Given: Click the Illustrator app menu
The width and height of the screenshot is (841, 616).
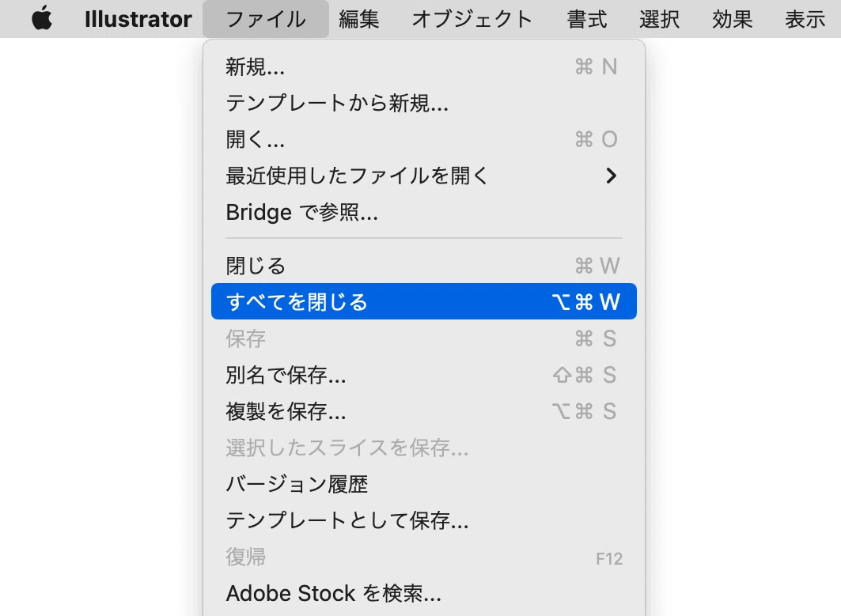Looking at the screenshot, I should pos(138,19).
